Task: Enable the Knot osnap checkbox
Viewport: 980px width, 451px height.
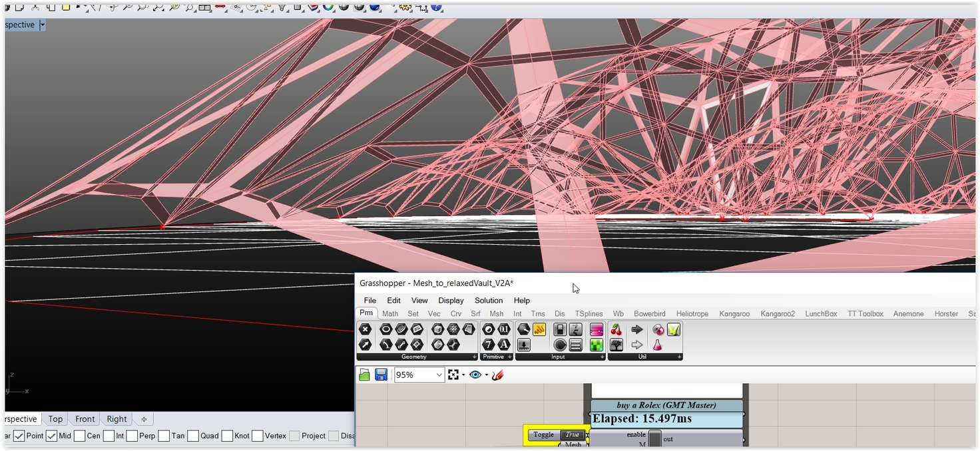Action: [227, 436]
